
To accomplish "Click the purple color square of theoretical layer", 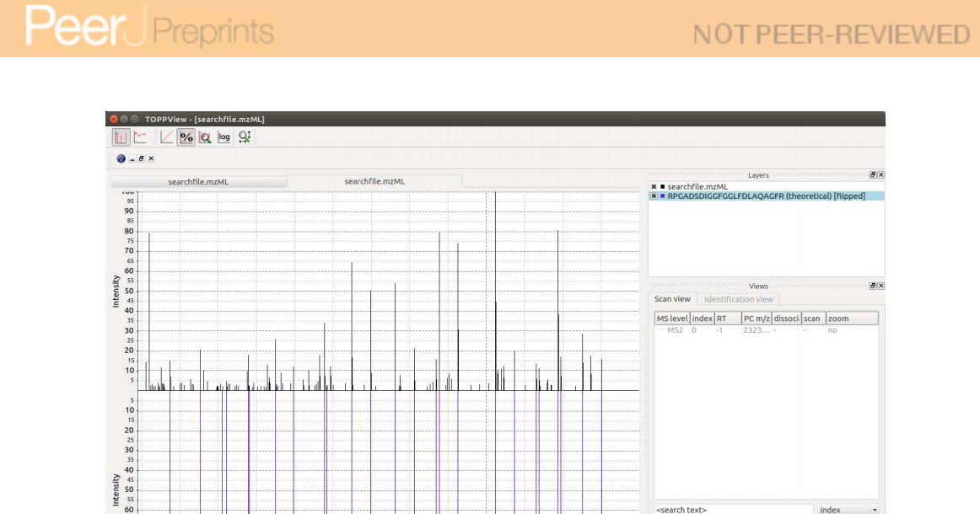I will (x=663, y=196).
